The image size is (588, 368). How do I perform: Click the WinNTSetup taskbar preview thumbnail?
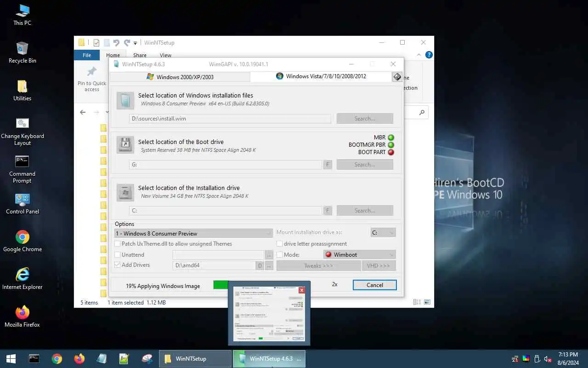click(269, 314)
